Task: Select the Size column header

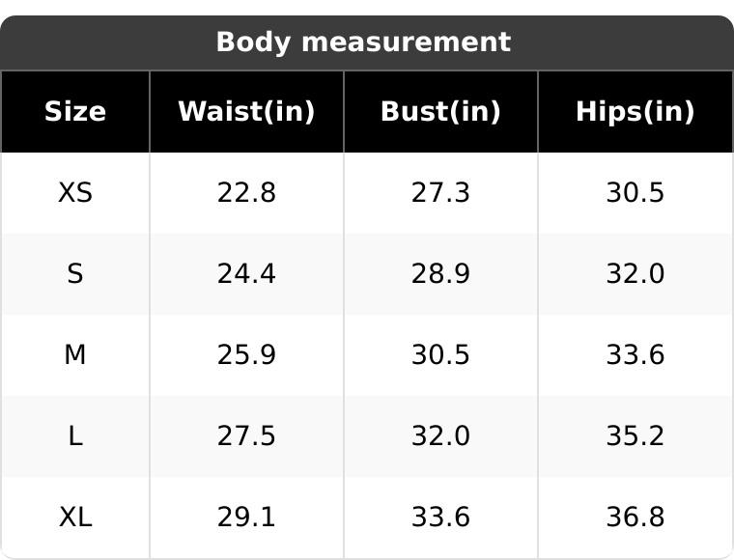Action: click(75, 111)
